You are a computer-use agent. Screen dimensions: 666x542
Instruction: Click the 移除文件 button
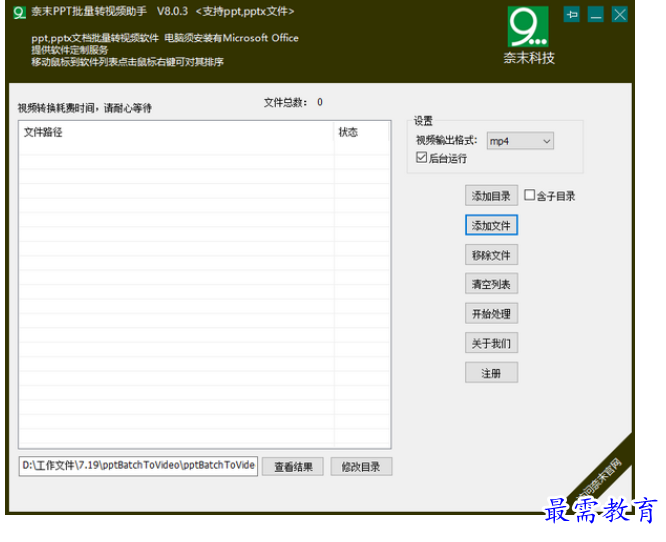coord(491,255)
